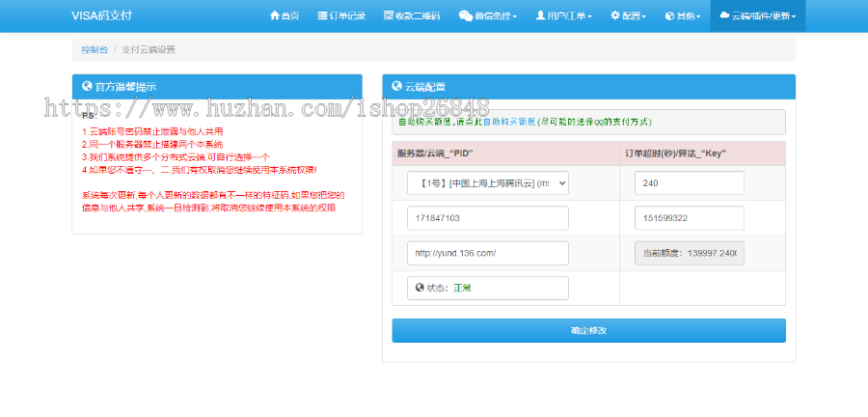Click the cube icon beside 其他
Image resolution: width=868 pixels, height=417 pixels.
click(x=668, y=16)
